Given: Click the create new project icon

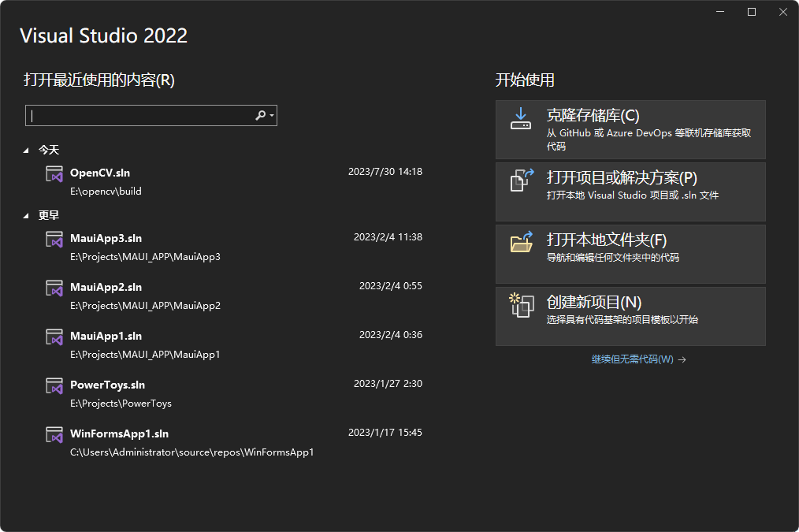Looking at the screenshot, I should (522, 305).
